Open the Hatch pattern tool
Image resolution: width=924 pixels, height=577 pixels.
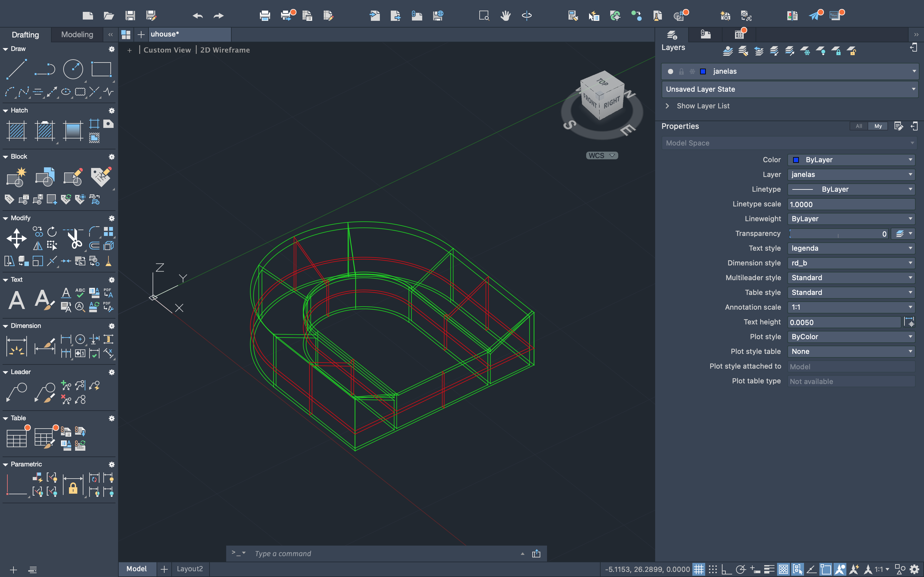pyautogui.click(x=16, y=130)
